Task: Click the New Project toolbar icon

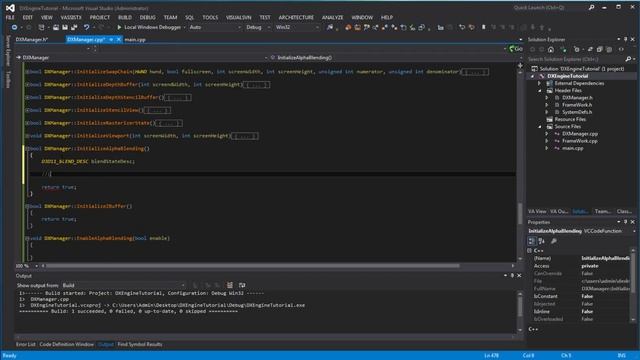Action: (x=41, y=27)
